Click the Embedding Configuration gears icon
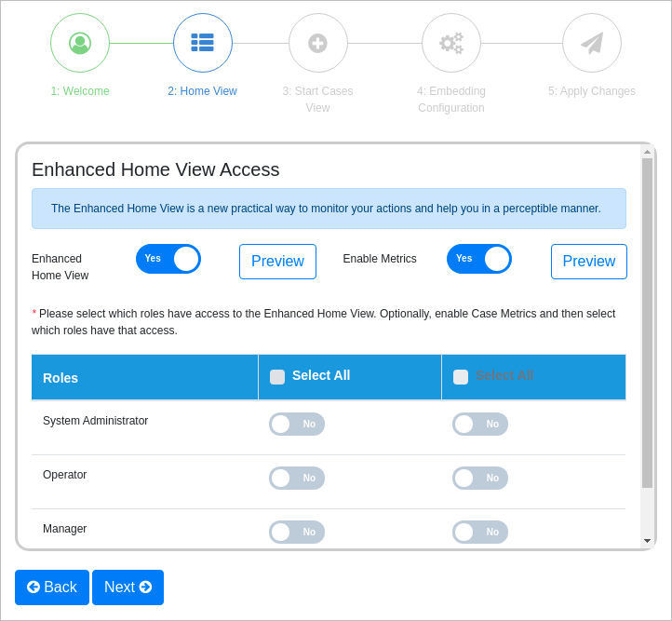Image resolution: width=672 pixels, height=621 pixels. (451, 43)
